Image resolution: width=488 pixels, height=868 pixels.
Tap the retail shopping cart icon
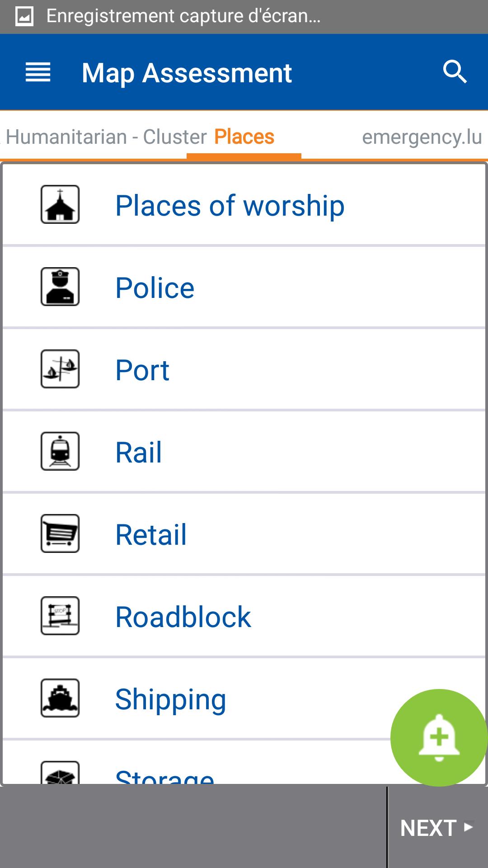(60, 533)
